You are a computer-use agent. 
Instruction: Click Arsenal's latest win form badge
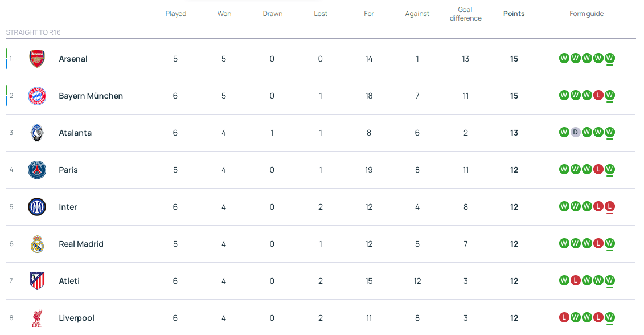coord(609,58)
